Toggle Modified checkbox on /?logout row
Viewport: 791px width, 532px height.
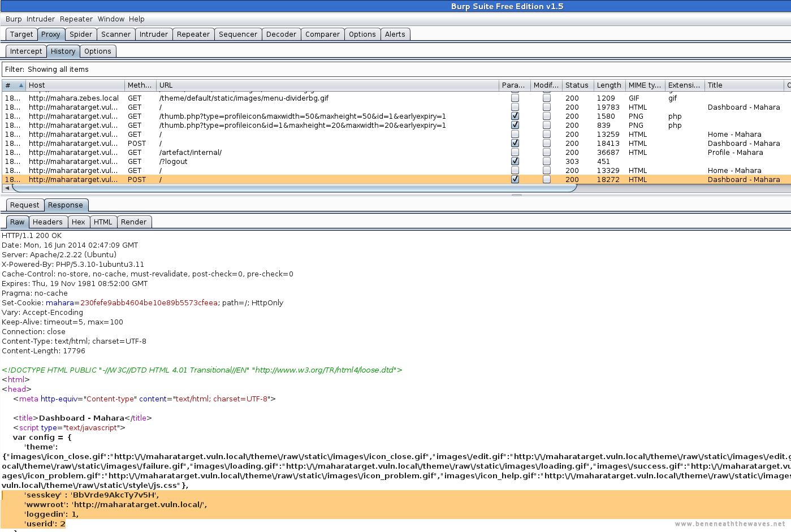click(547, 161)
